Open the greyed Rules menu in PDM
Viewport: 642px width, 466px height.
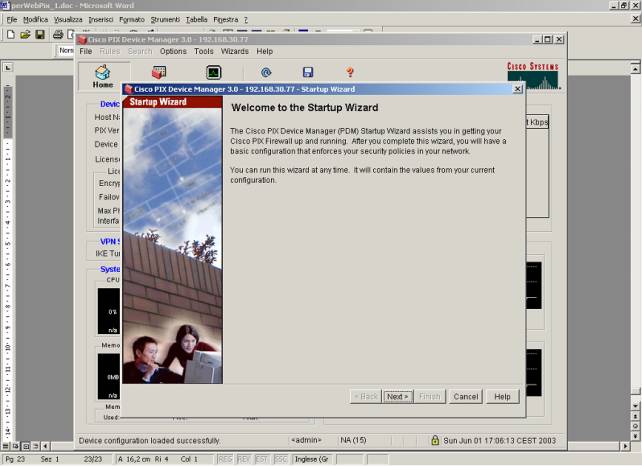tap(110, 51)
